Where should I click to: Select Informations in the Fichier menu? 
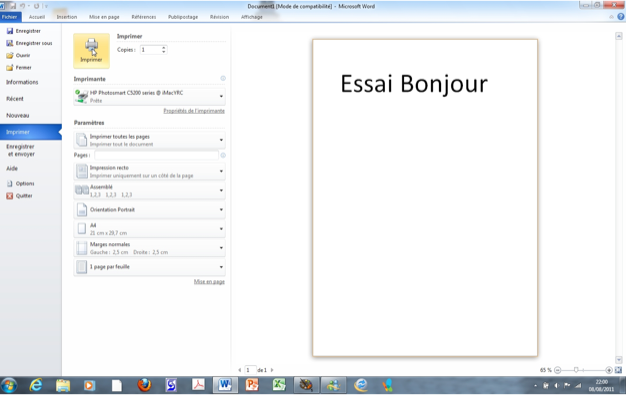point(22,82)
